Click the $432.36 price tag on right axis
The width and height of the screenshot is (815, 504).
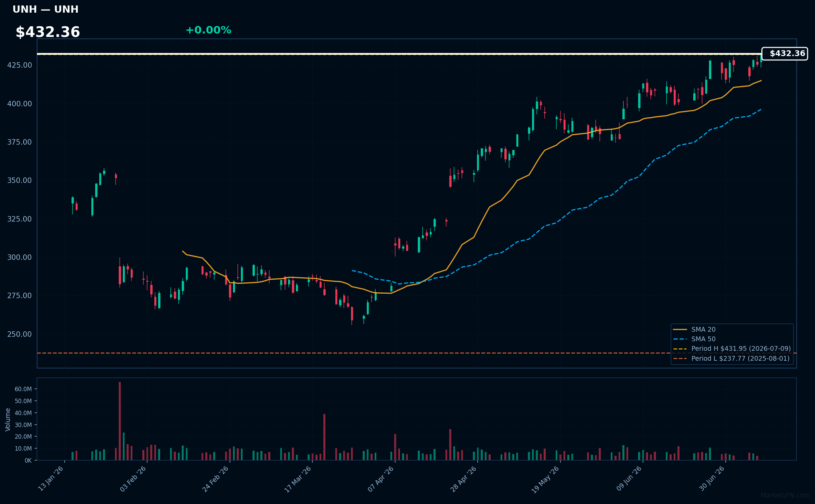785,54
